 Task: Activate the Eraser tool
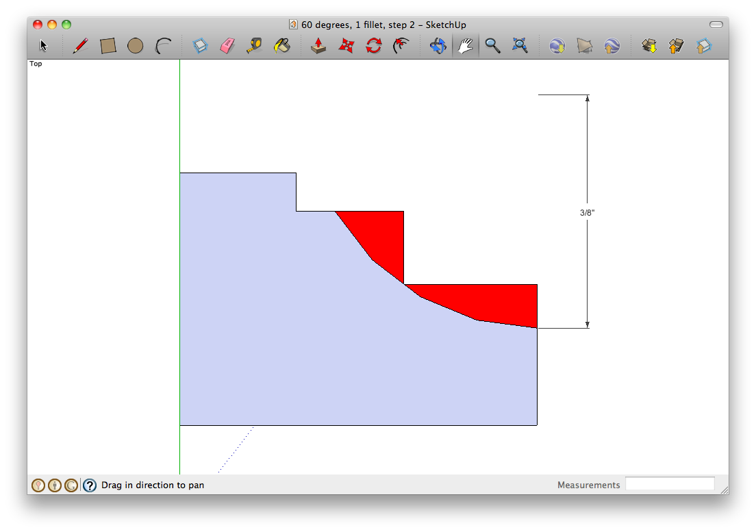[x=227, y=45]
